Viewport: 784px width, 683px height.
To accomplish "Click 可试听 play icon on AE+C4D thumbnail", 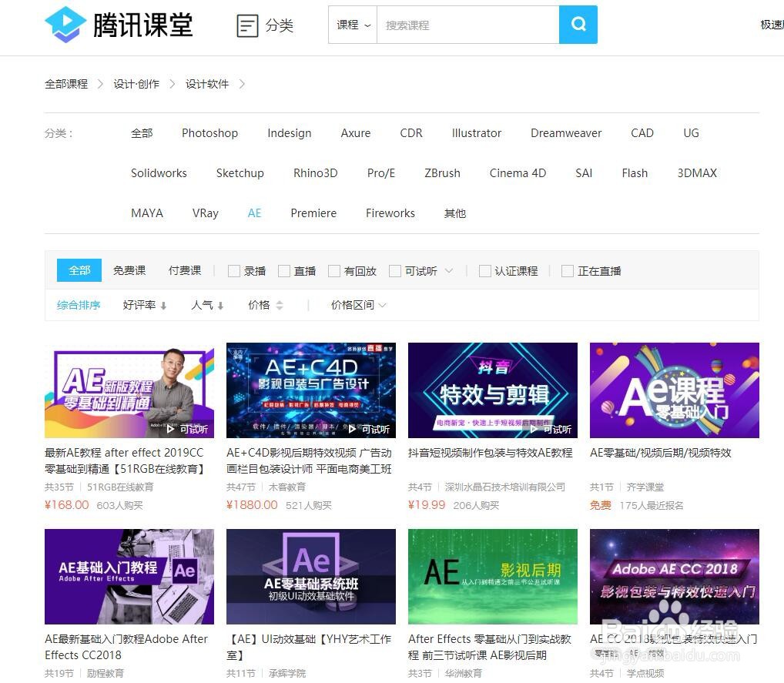I will point(353,429).
